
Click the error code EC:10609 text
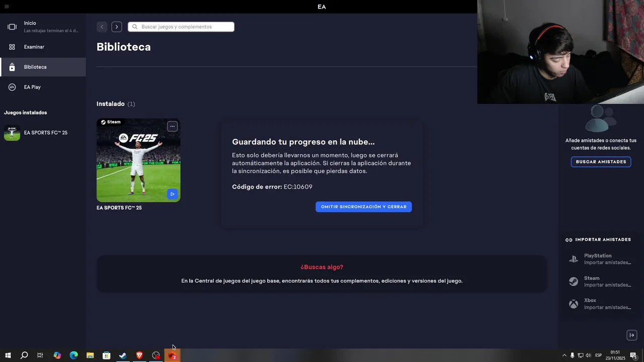coord(298,187)
